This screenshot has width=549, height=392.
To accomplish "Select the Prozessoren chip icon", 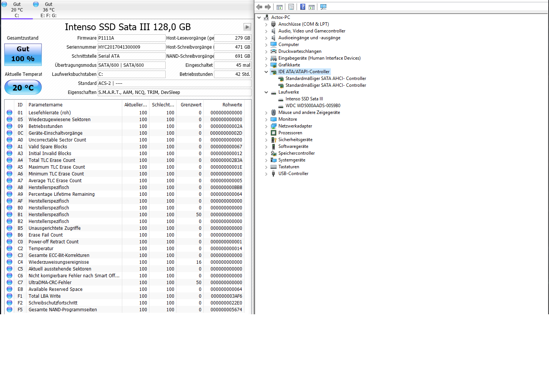I will (x=274, y=133).
